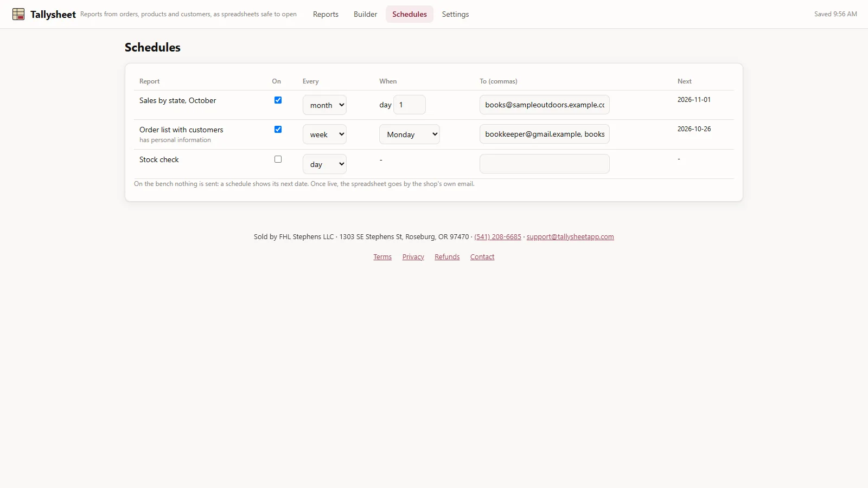Click the Order list with customers label
This screenshot has width=868, height=488.
coord(181,130)
